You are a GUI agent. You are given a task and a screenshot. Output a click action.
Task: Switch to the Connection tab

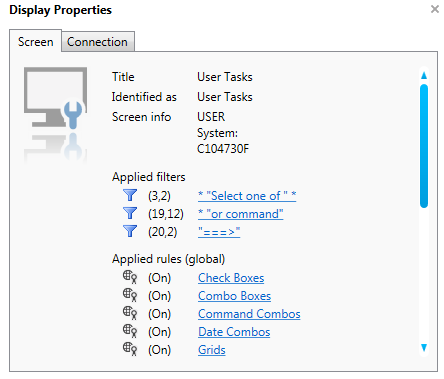coord(98,42)
